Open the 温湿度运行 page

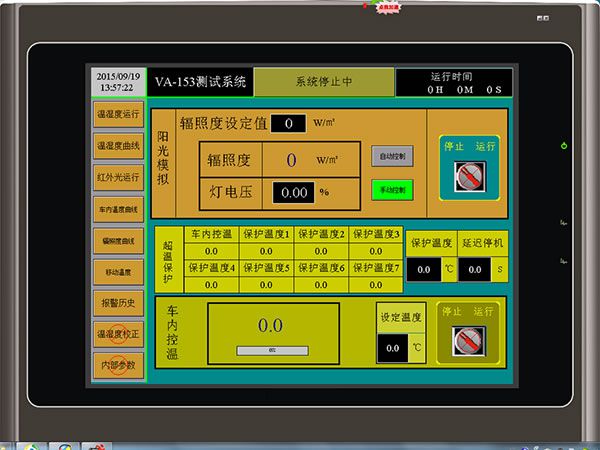(x=119, y=114)
